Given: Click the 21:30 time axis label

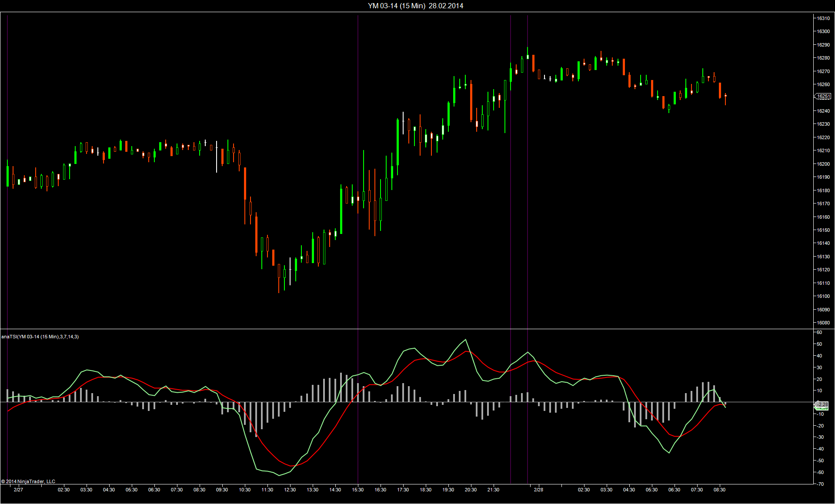Looking at the screenshot, I should (x=493, y=490).
